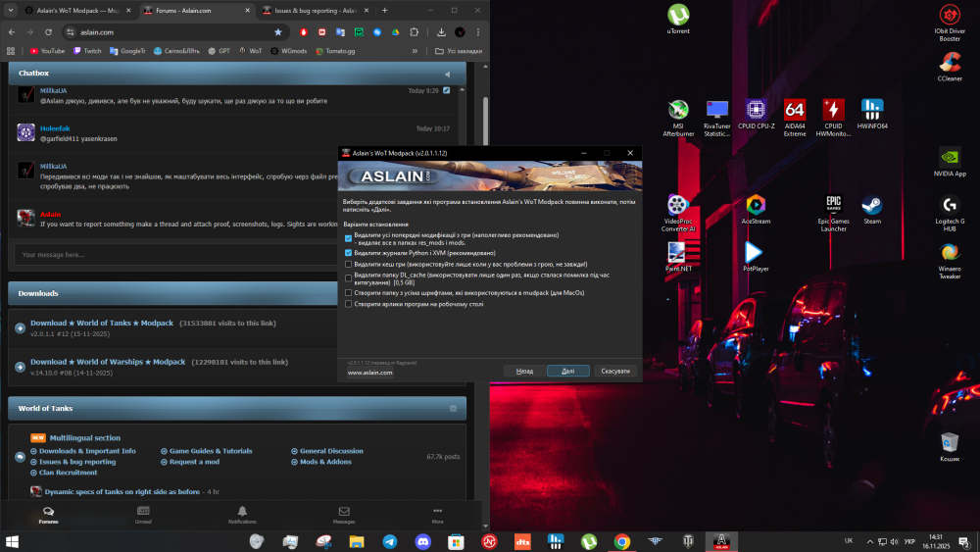Uncheck delete Python and XVM logs option

(x=348, y=253)
